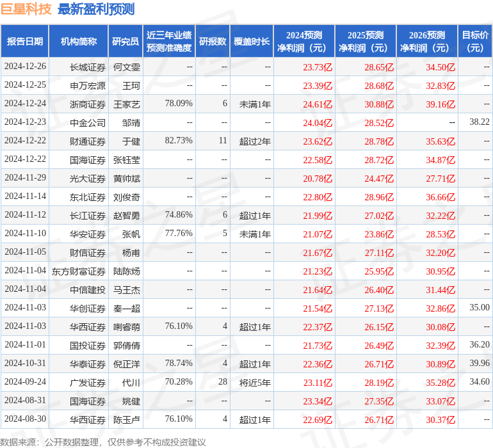Click the 数据来源 disclaimer text
Image resolution: width=493 pixels, height=448 pixels.
point(103,442)
